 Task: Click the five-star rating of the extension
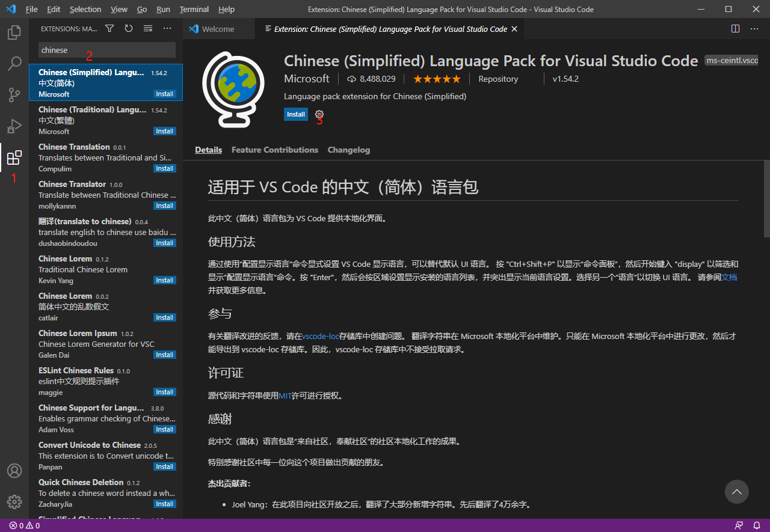(x=437, y=79)
